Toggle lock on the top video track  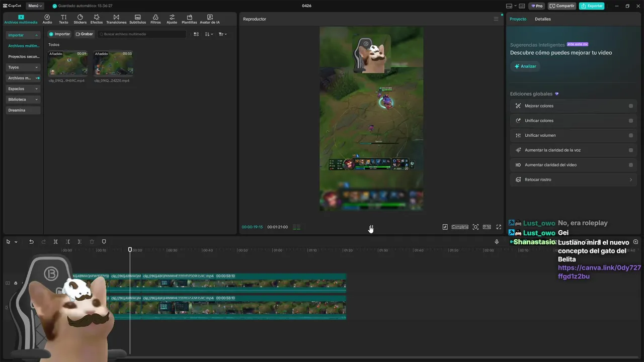[x=16, y=283]
